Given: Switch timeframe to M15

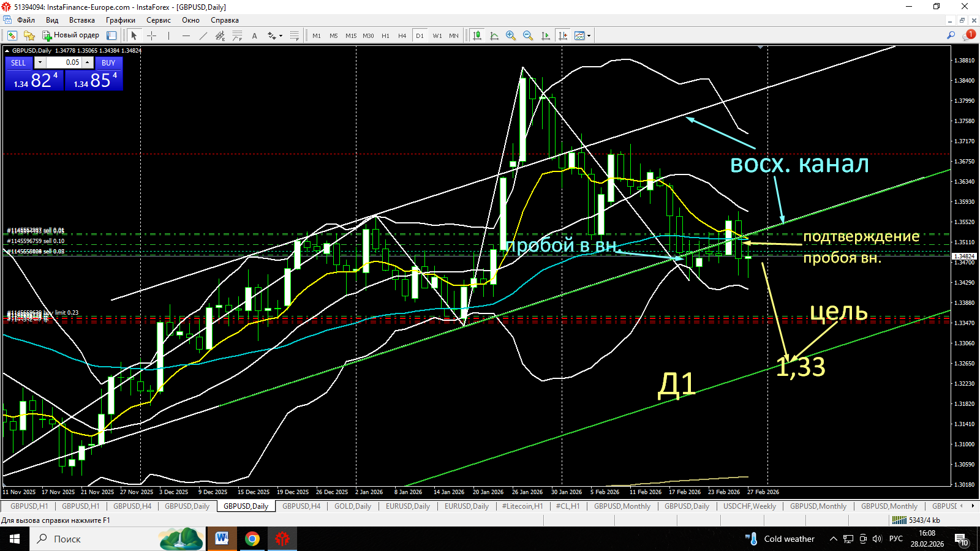Looking at the screenshot, I should pyautogui.click(x=351, y=36).
